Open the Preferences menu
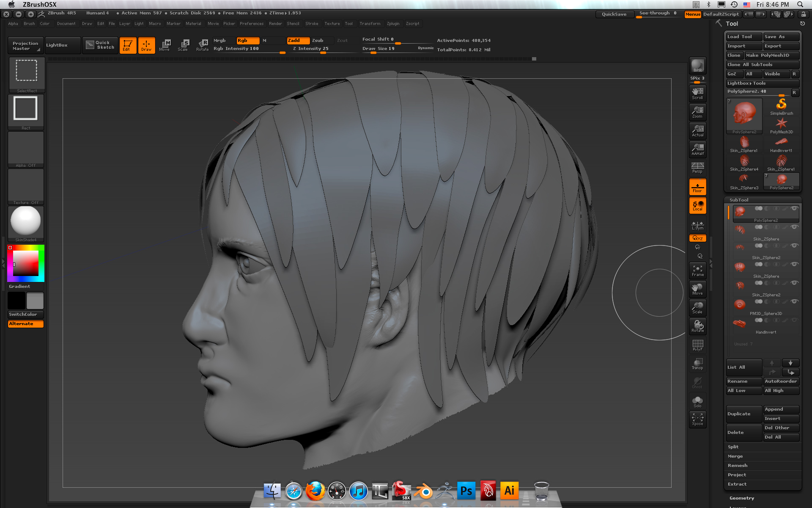The height and width of the screenshot is (508, 812). 252,24
